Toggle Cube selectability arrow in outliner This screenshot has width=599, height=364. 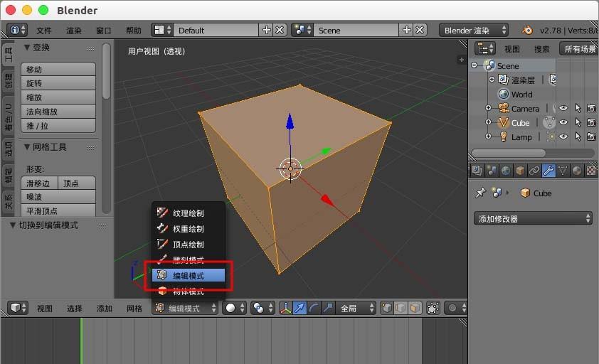[x=578, y=122]
